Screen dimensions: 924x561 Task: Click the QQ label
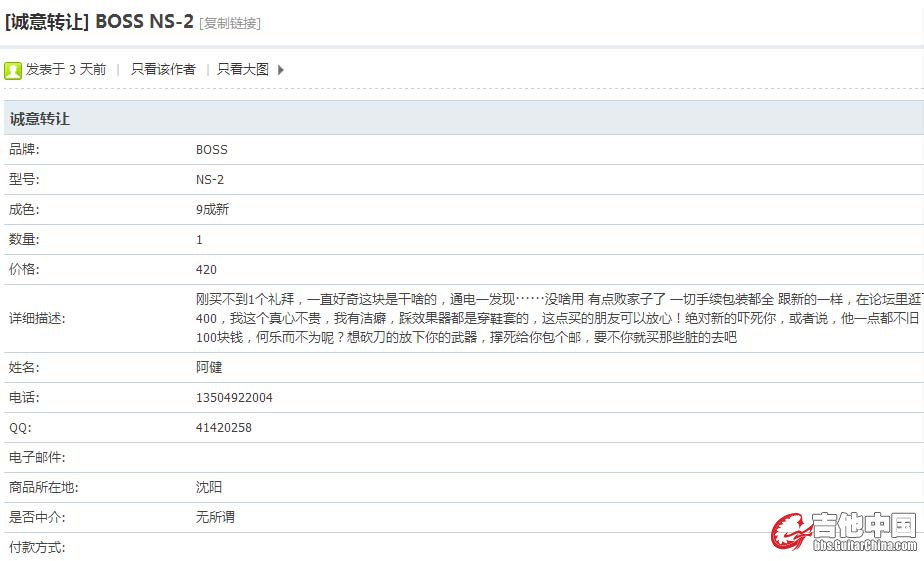tap(20, 428)
